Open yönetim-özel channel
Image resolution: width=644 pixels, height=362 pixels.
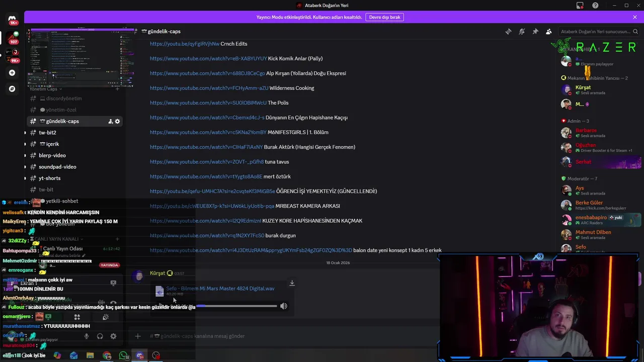coord(74,110)
